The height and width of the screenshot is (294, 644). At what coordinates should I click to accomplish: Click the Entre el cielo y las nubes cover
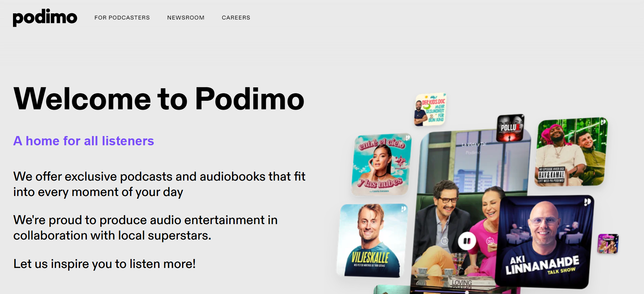coord(381,164)
